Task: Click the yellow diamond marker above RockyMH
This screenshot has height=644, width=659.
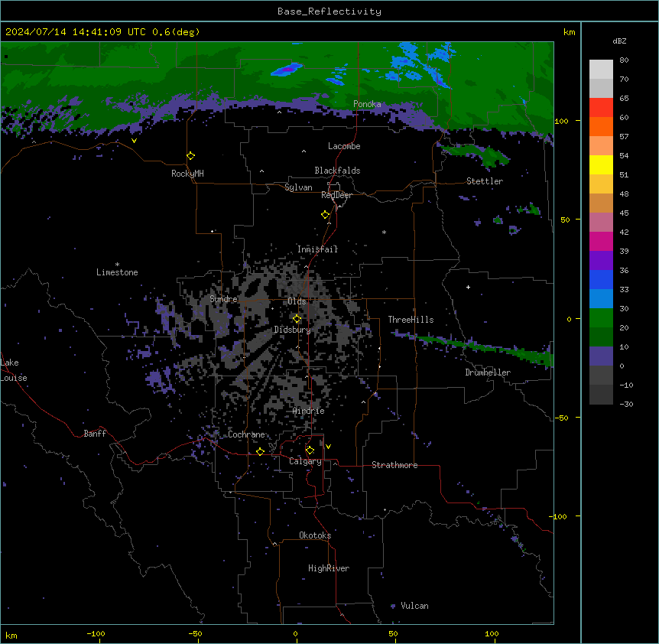Action: click(190, 156)
